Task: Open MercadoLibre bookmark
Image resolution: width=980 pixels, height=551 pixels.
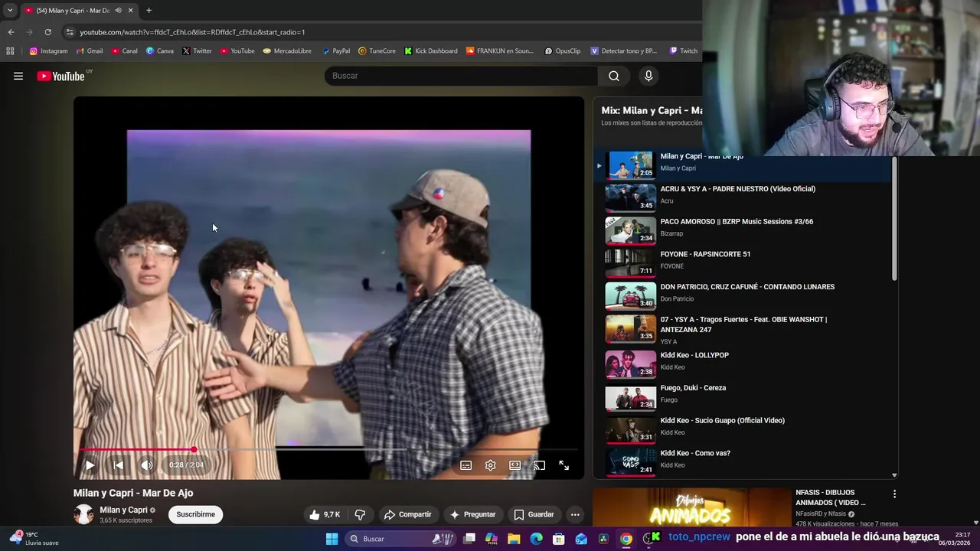Action: pos(287,51)
